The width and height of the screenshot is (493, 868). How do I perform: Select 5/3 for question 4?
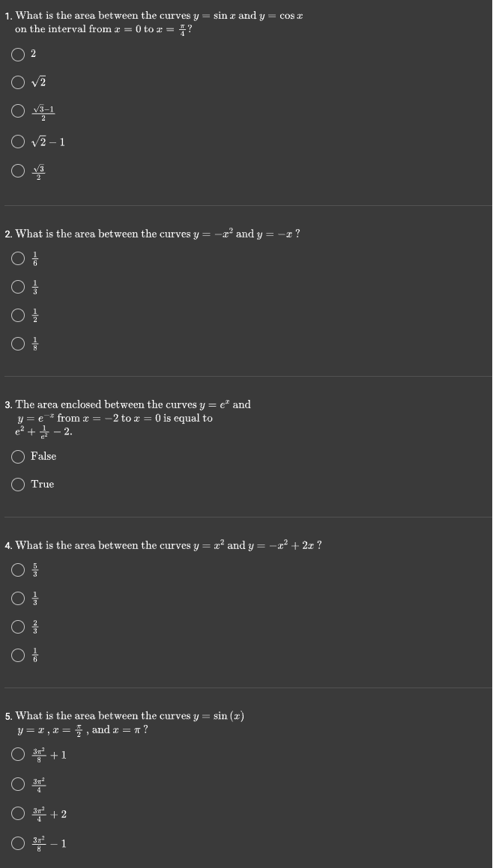click(17, 570)
